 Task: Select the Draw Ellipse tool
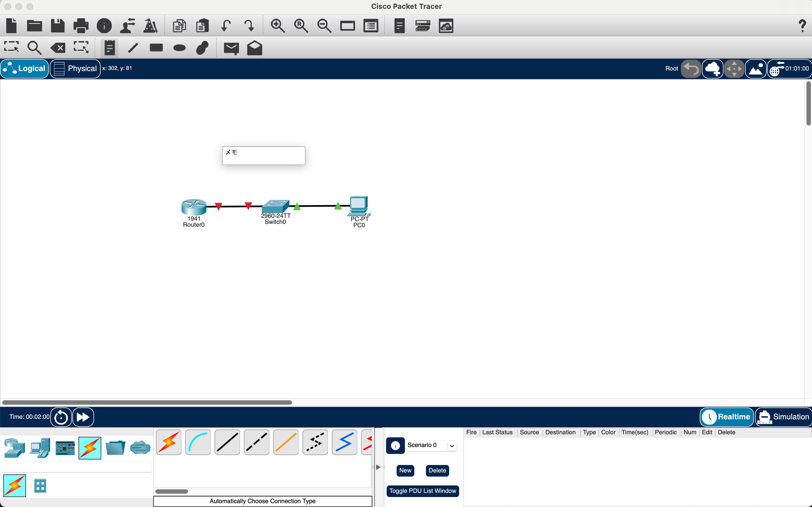tap(179, 48)
